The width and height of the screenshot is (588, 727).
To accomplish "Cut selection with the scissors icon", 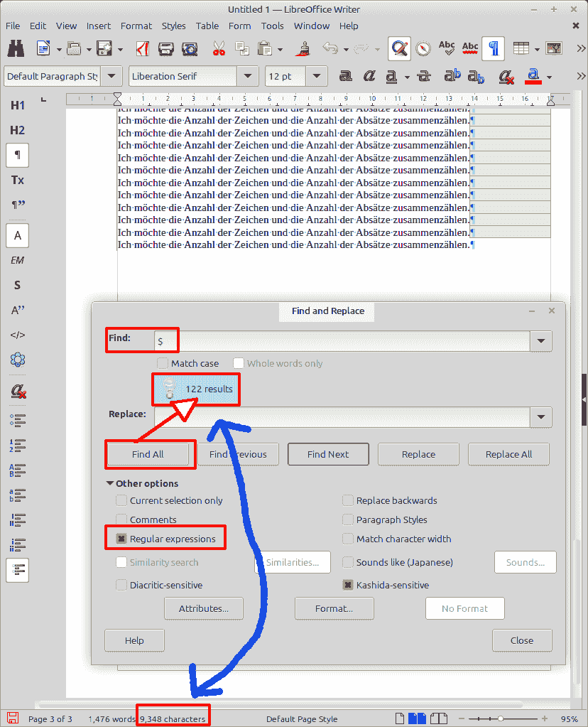I will (219, 48).
